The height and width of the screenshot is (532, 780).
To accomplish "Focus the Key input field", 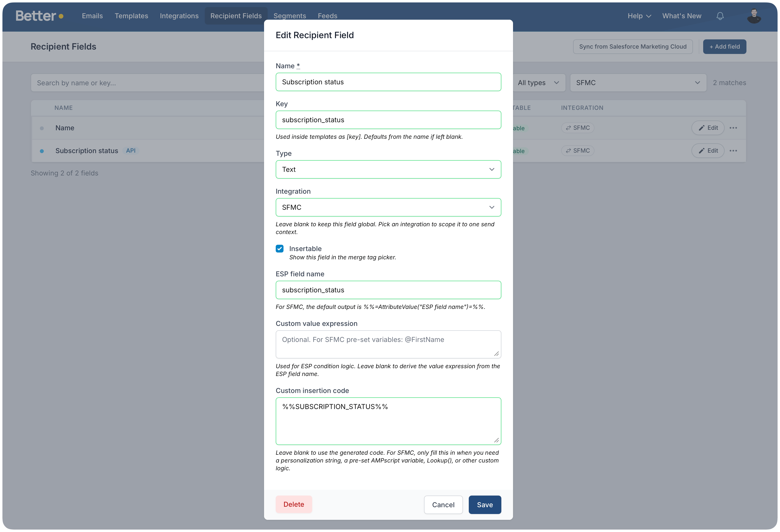I will click(388, 120).
